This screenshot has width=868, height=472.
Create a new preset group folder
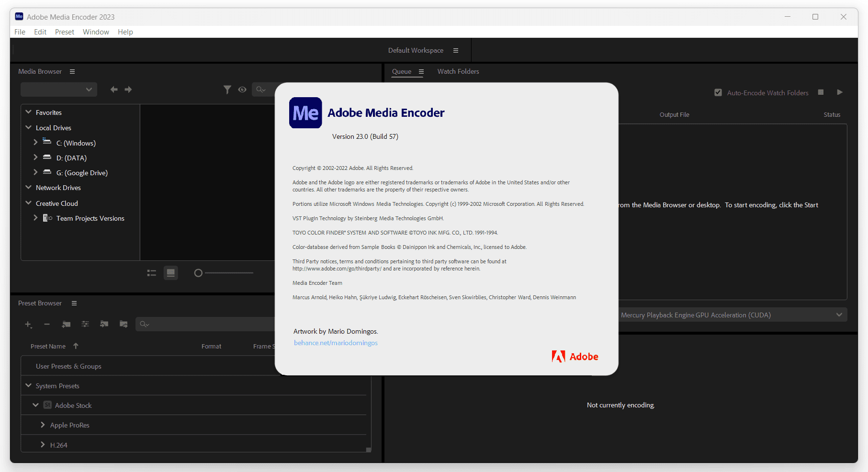click(66, 324)
